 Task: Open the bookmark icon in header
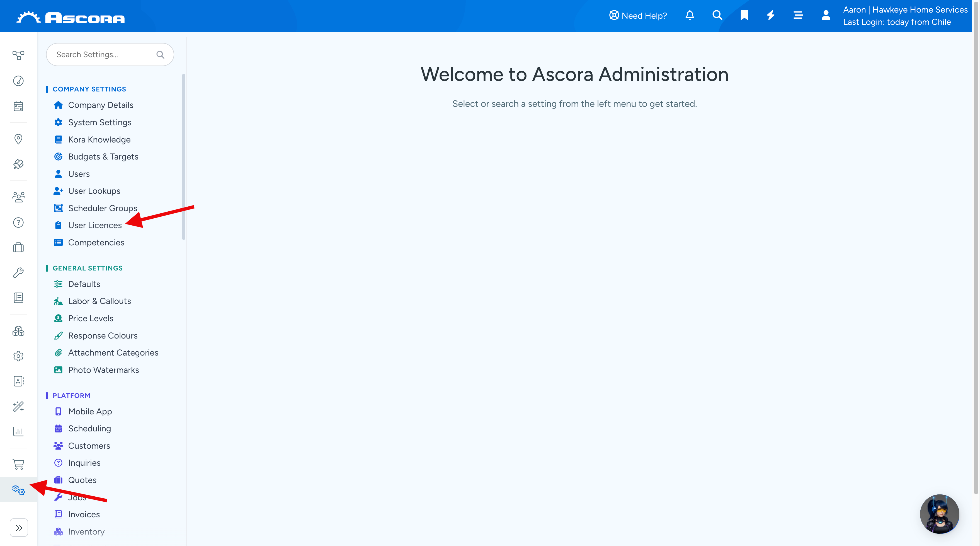[x=744, y=15]
